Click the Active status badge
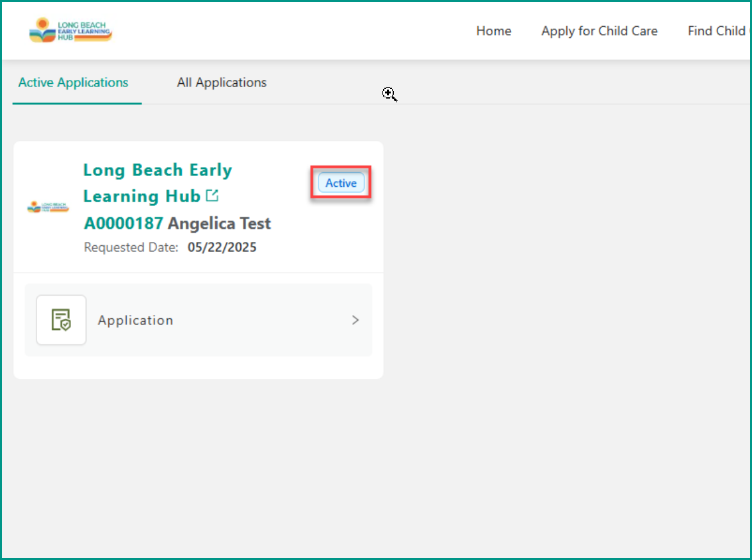The height and width of the screenshot is (560, 752). (341, 182)
